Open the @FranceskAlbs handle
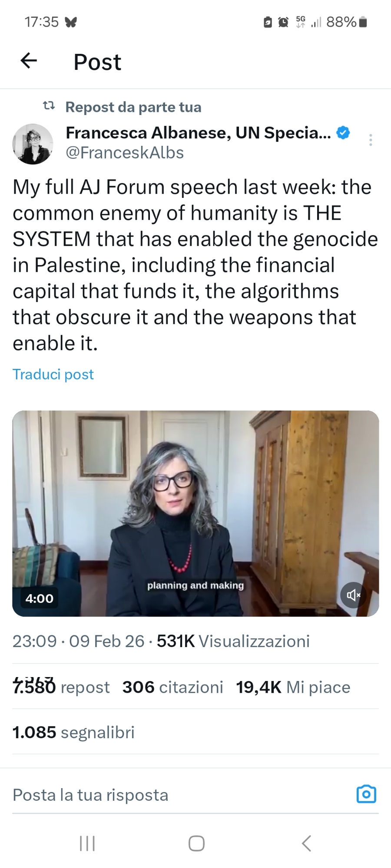Screen dimensions: 391x868 [x=125, y=153]
